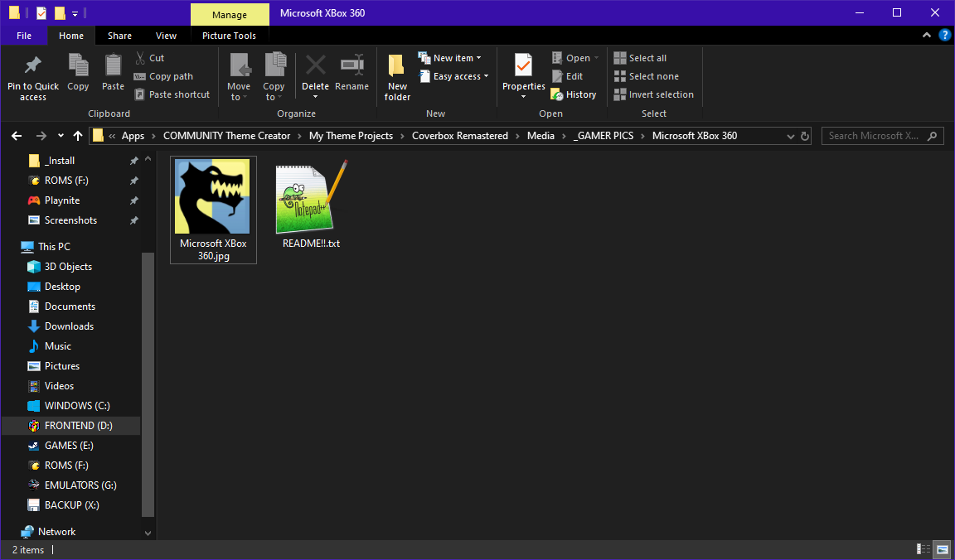
Task: Open Desktop in navigation pane
Action: pos(62,286)
